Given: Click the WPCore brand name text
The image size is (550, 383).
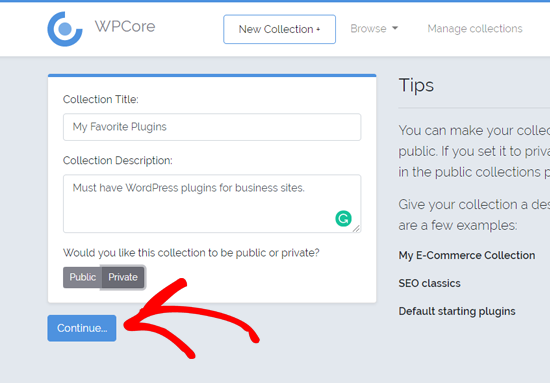Looking at the screenshot, I should click(125, 26).
